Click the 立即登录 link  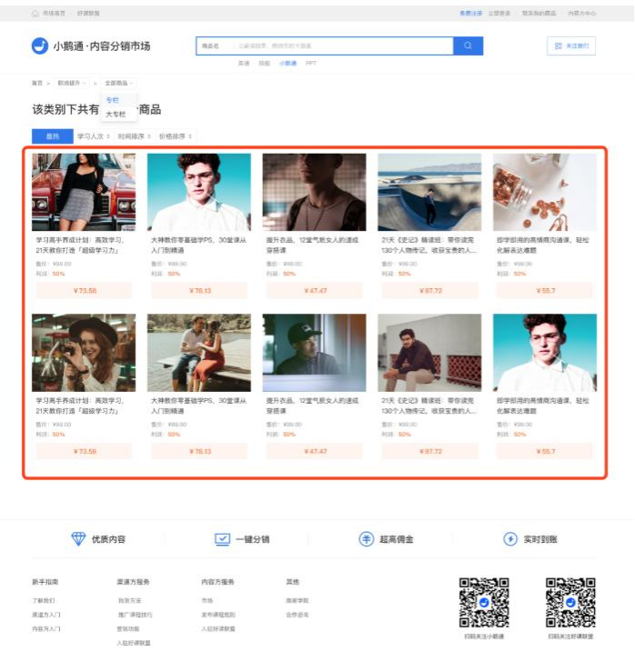coord(499,14)
